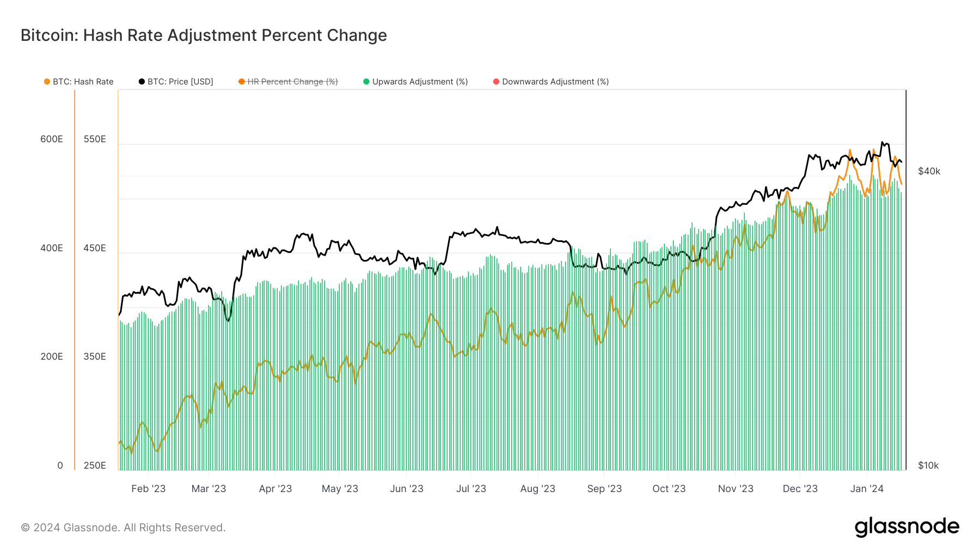Click the 550E hash rate axis label
Viewport: 980px width, 552px height.
coord(95,139)
